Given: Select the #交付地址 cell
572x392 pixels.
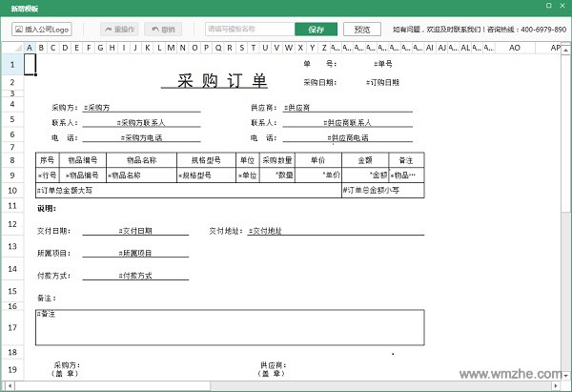Looking at the screenshot, I should pyautogui.click(x=336, y=231).
